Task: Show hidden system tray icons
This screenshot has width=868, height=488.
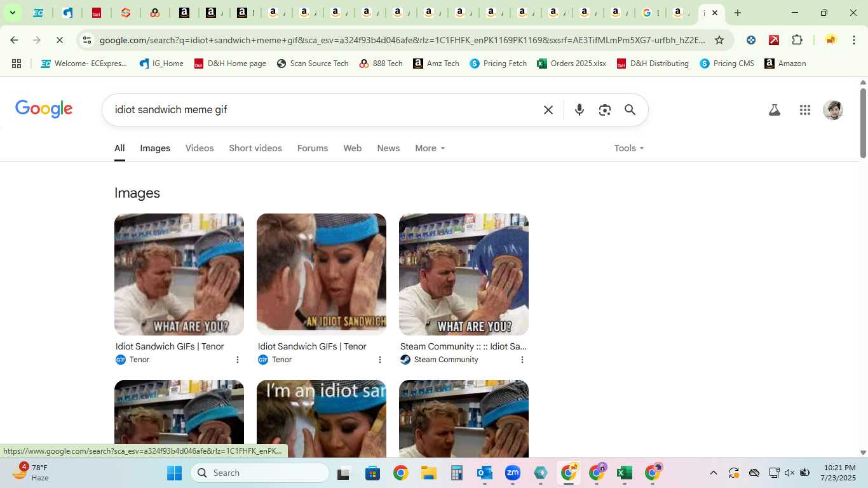Action: [713, 473]
